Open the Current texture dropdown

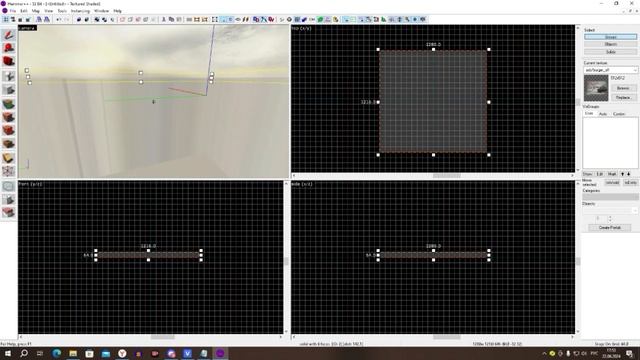[610, 70]
